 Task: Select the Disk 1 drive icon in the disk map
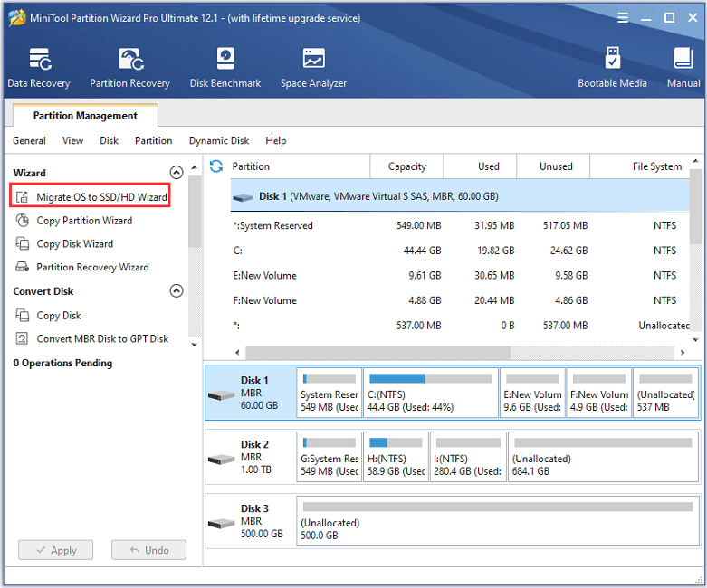pos(222,395)
